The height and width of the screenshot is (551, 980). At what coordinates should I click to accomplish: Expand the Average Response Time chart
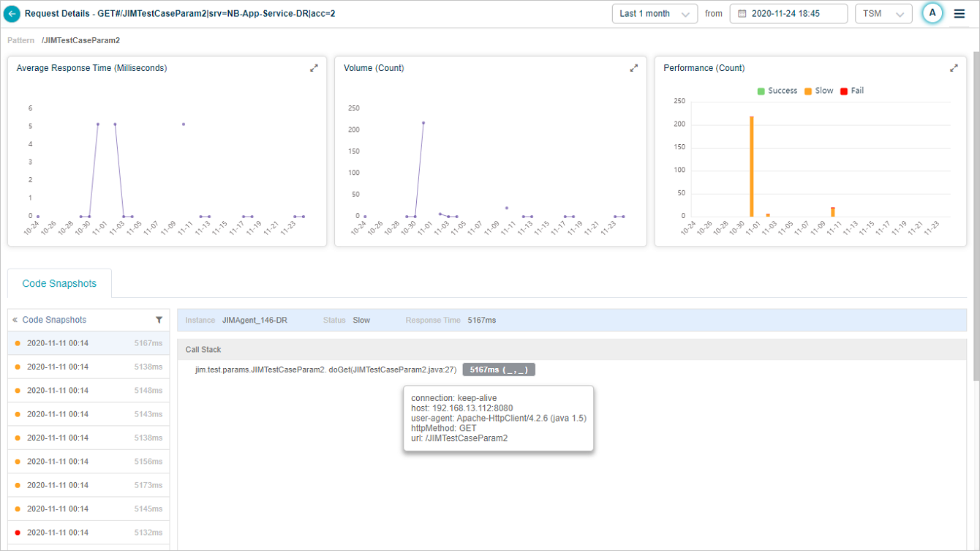pyautogui.click(x=314, y=68)
